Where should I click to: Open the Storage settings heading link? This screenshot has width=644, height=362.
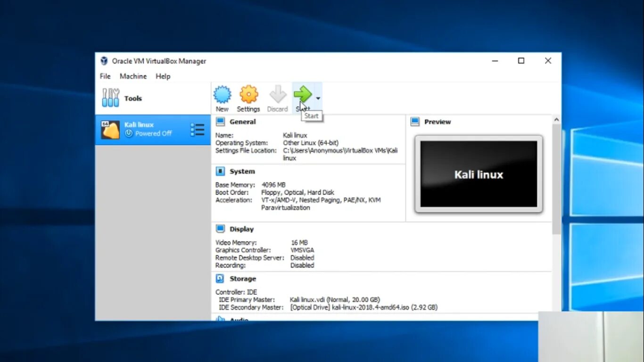[x=243, y=279]
